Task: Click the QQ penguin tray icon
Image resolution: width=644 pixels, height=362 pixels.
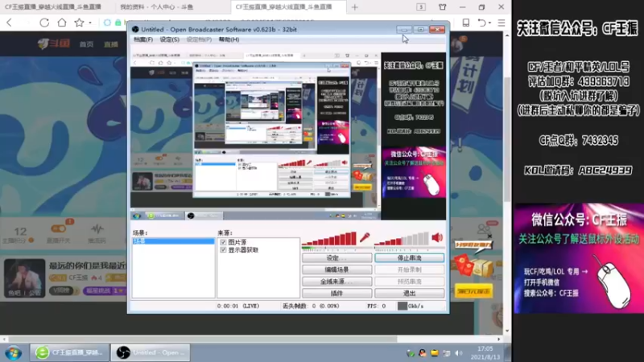Action: click(422, 353)
